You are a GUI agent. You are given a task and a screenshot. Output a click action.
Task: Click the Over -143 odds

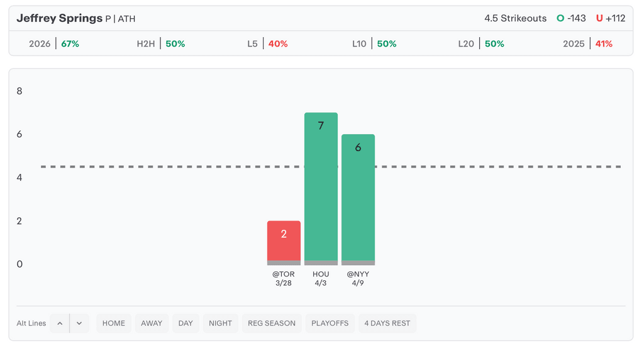click(571, 18)
